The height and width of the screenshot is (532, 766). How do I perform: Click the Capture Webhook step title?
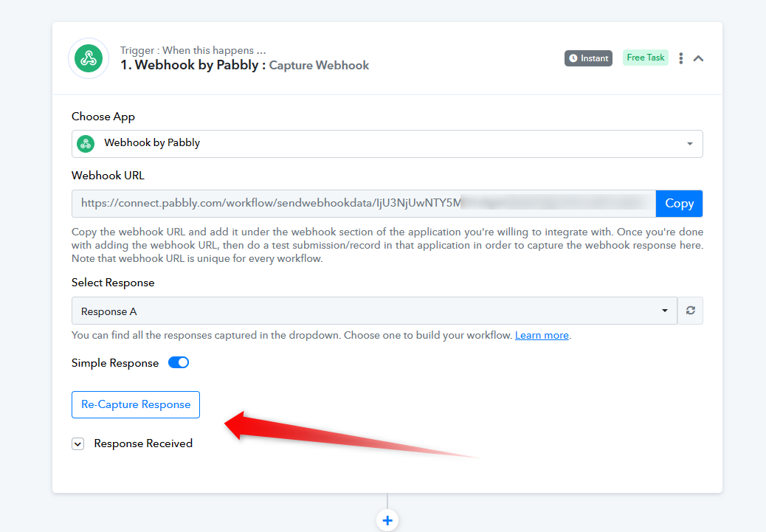coord(319,66)
